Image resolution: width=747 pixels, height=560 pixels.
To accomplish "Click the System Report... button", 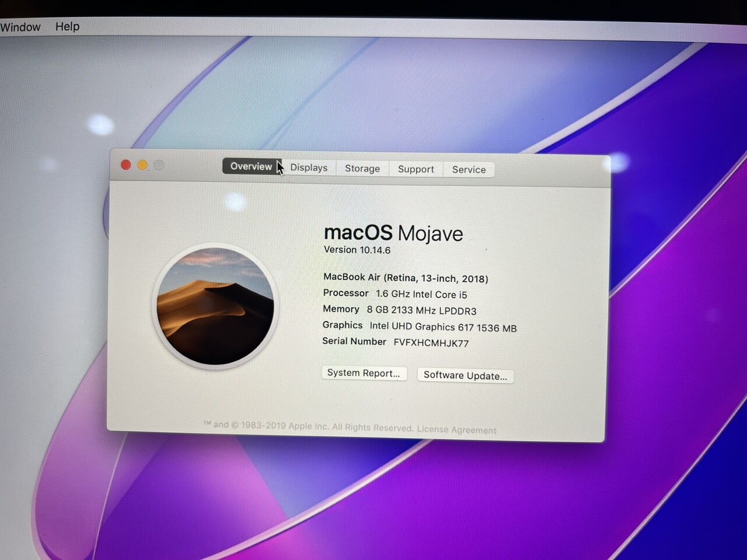I will [364, 373].
